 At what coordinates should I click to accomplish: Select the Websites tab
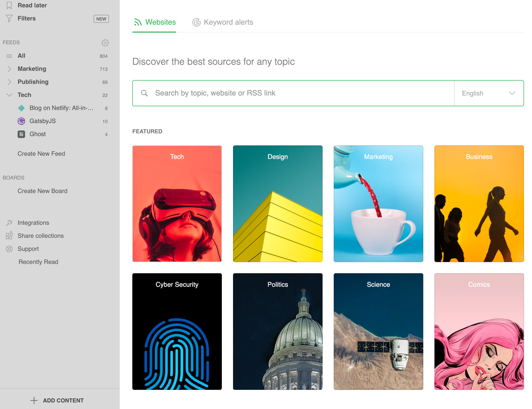[155, 22]
